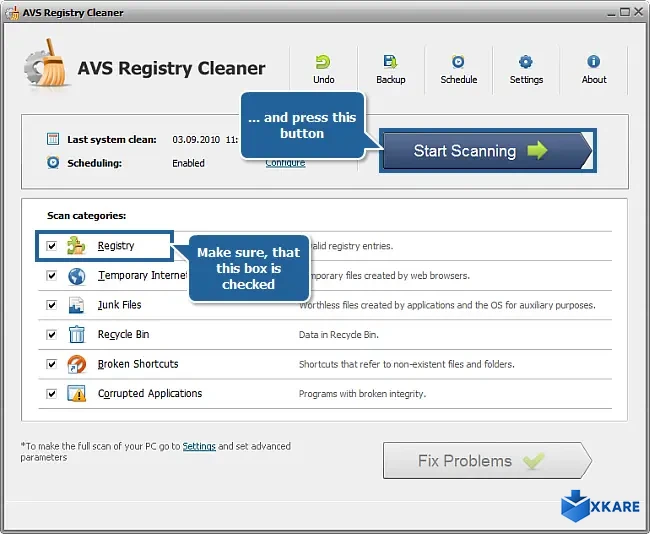This screenshot has height=534, width=650.
Task: Toggle the Temporary Internet Files checkbox
Action: pos(51,276)
